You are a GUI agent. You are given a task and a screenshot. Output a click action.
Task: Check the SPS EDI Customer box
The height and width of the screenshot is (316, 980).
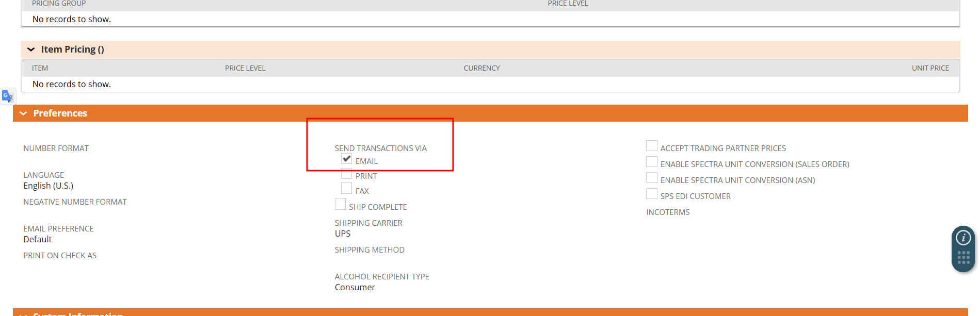652,194
